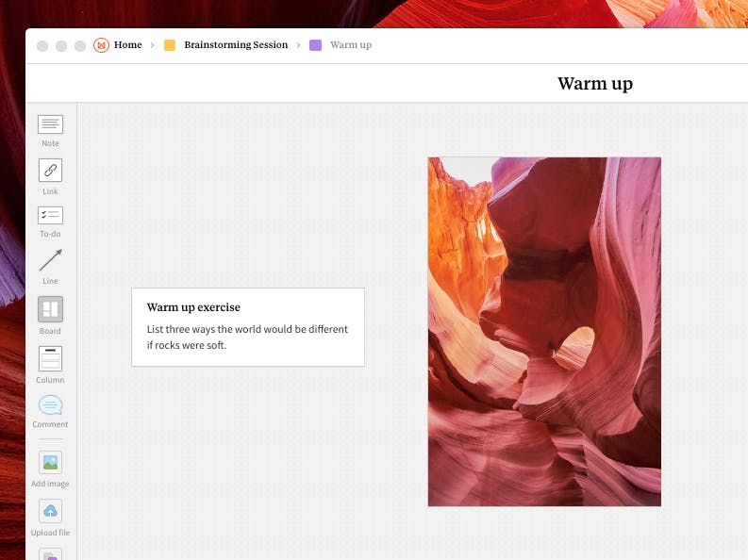Go to Home in breadcrumb
Image resolution: width=748 pixels, height=560 pixels.
(x=128, y=45)
